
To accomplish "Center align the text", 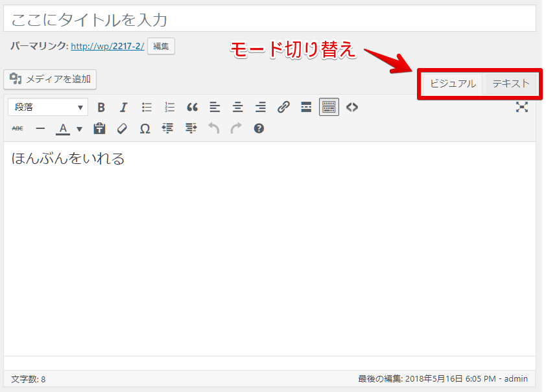I will coord(238,108).
